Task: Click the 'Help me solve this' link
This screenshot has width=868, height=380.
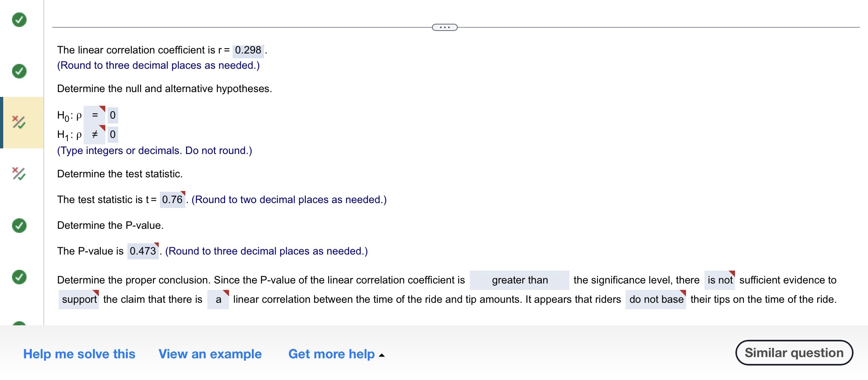Action: click(x=79, y=354)
